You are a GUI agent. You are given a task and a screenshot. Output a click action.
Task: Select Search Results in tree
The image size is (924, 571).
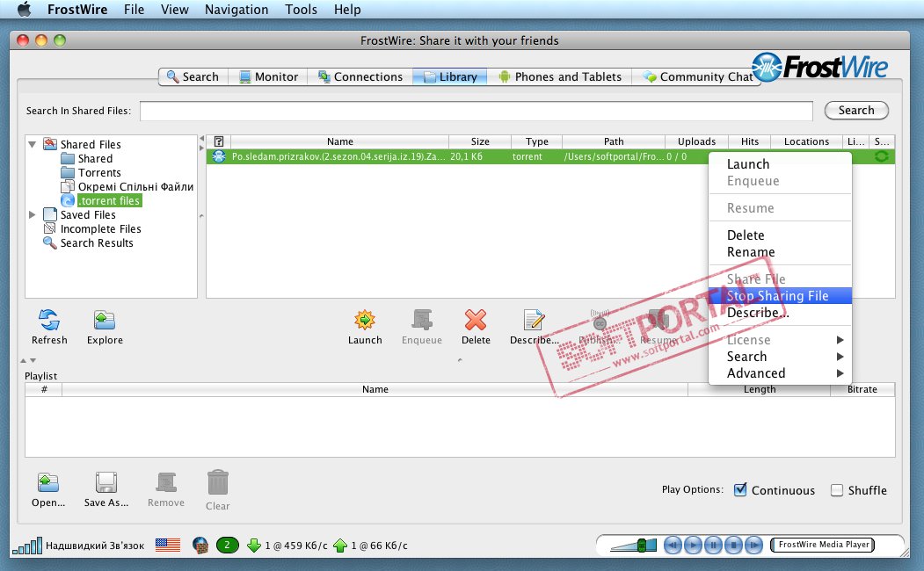click(89, 243)
